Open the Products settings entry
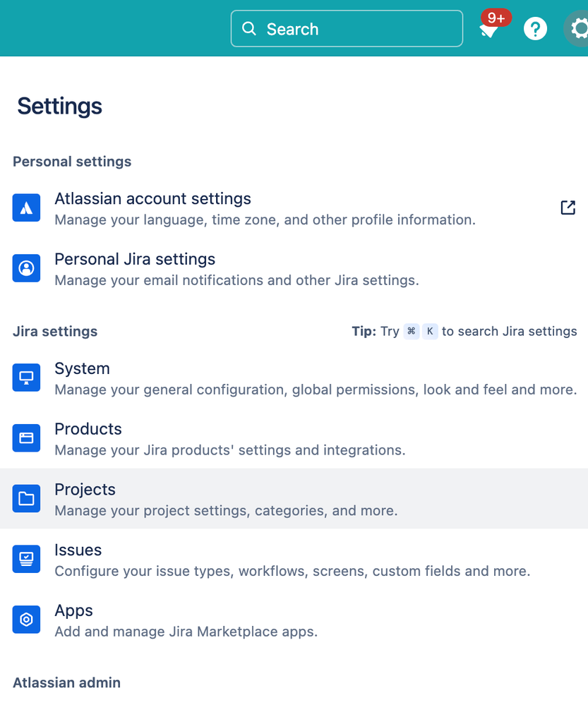 pyautogui.click(x=294, y=438)
